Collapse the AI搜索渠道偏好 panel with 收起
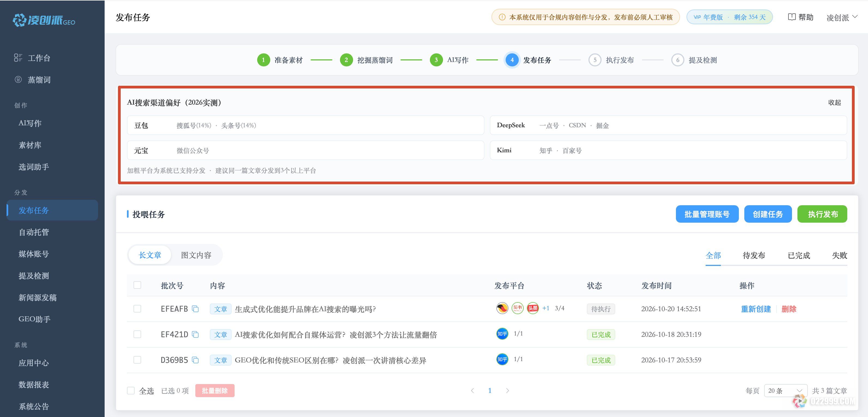 (x=835, y=102)
